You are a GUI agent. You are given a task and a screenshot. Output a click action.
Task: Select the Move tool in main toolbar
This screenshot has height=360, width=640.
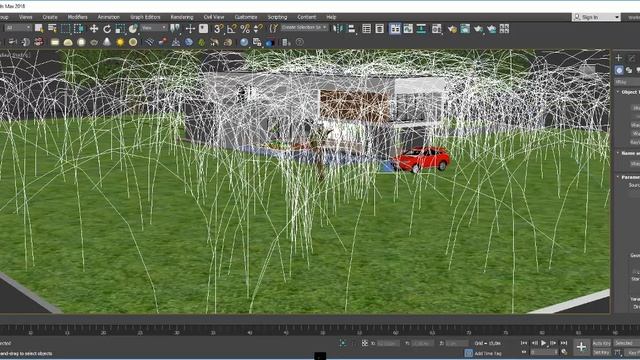pyautogui.click(x=94, y=29)
